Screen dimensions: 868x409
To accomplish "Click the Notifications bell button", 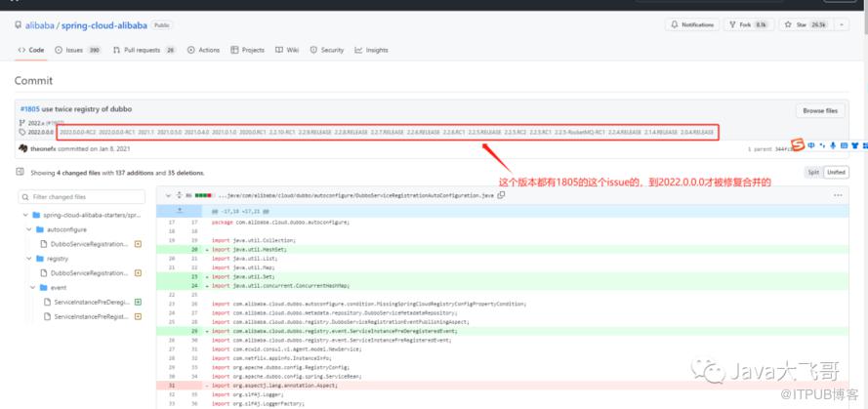I will coord(692,25).
